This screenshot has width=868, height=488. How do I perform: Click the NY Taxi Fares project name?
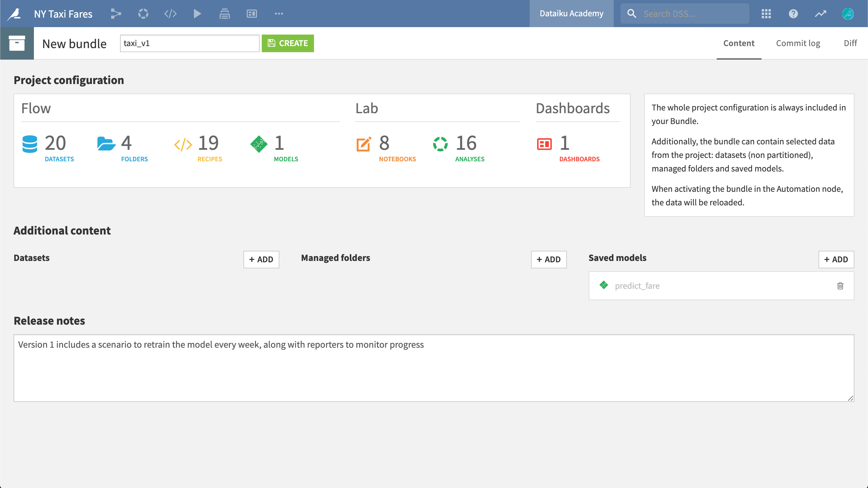[x=63, y=14]
